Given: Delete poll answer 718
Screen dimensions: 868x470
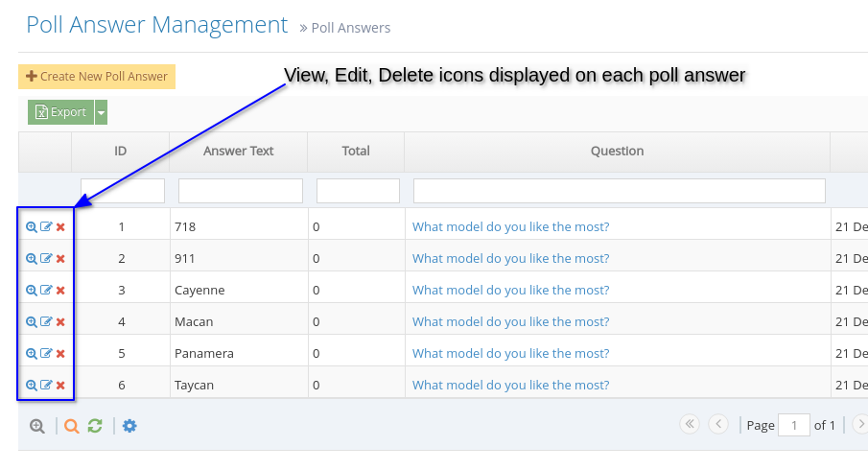Looking at the screenshot, I should pos(60,227).
